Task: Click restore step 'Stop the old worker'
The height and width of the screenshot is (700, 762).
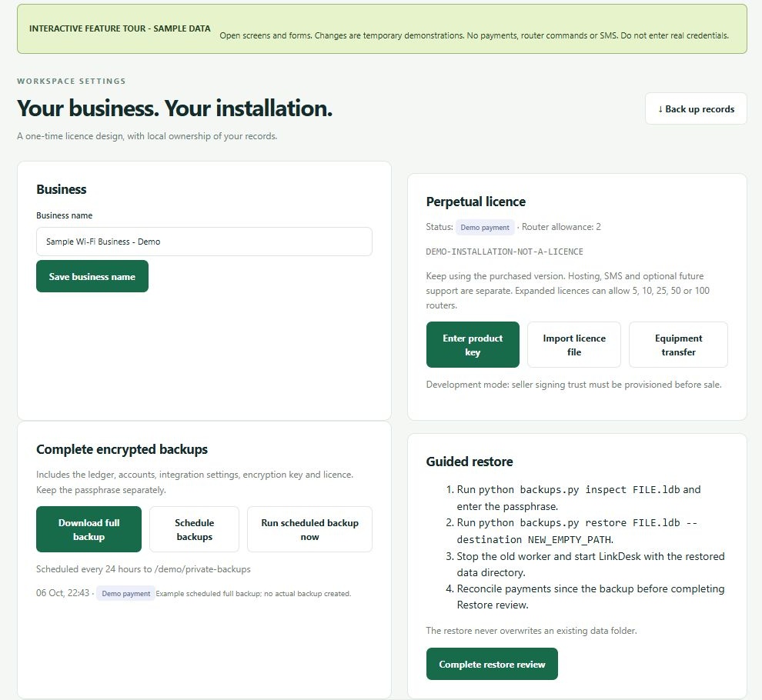Action: [590, 565]
